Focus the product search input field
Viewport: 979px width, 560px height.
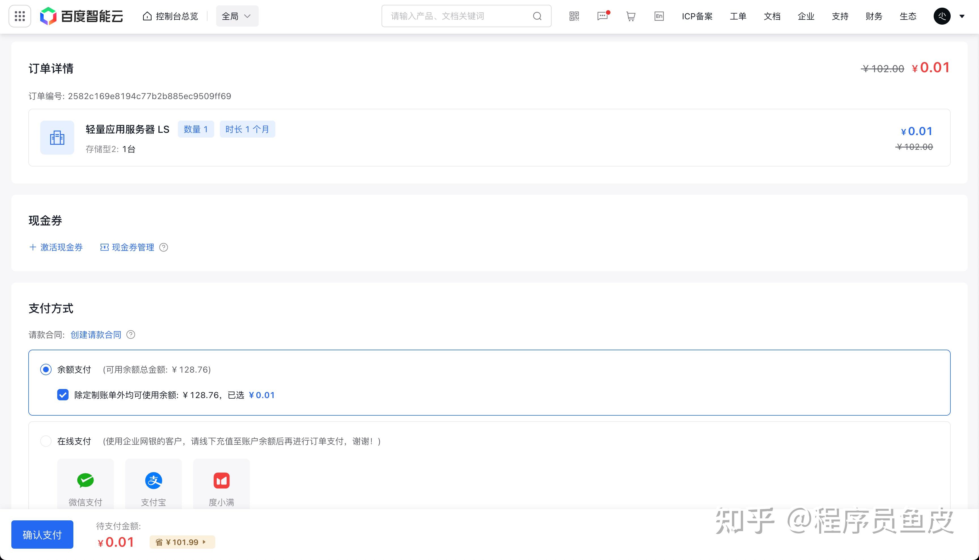(x=458, y=16)
